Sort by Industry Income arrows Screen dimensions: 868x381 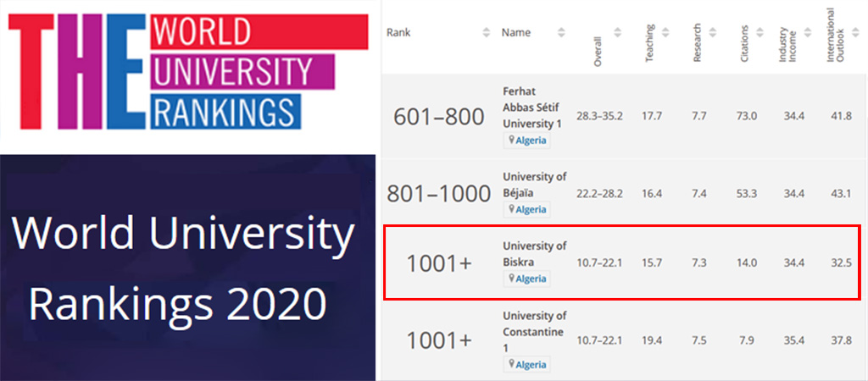[807, 33]
